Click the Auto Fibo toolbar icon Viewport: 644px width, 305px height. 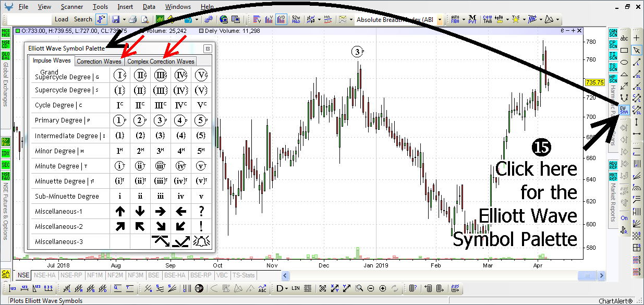coord(455,19)
